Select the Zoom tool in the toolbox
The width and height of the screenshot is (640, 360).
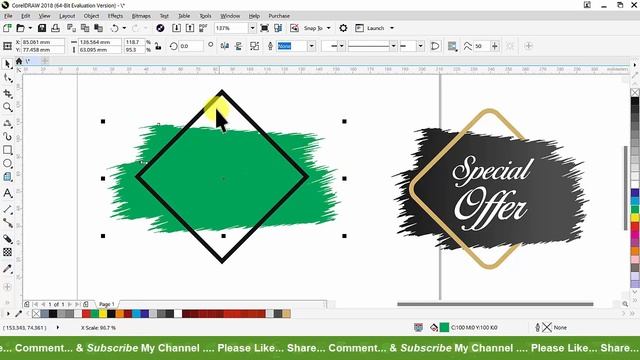7,107
